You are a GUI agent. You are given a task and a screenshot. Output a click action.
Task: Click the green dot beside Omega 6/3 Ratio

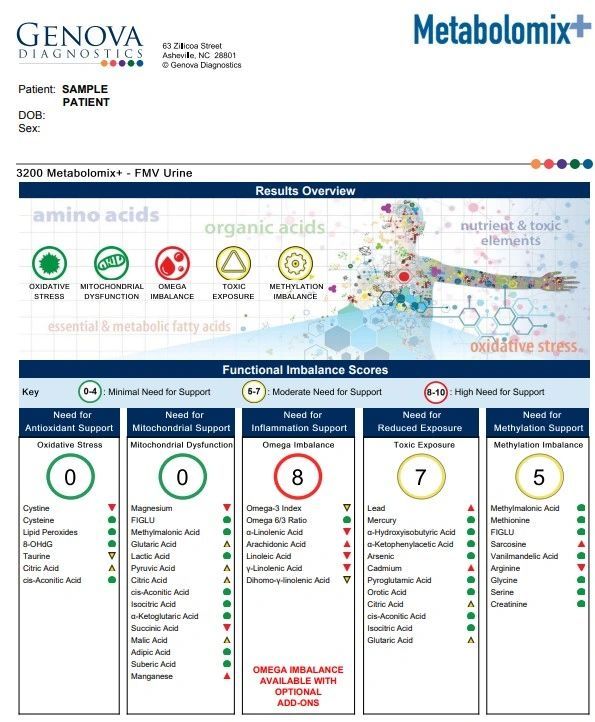tap(347, 520)
